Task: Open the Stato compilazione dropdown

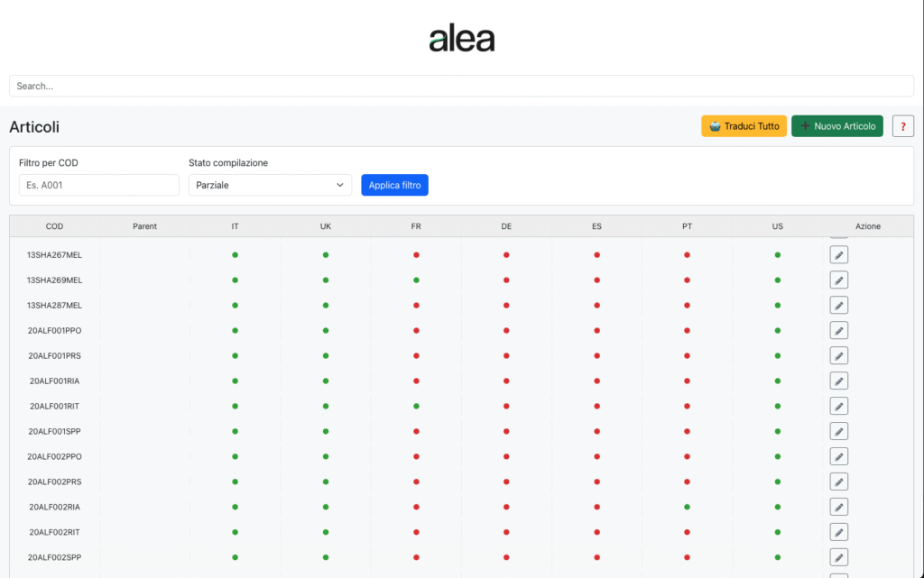Action: pyautogui.click(x=270, y=185)
